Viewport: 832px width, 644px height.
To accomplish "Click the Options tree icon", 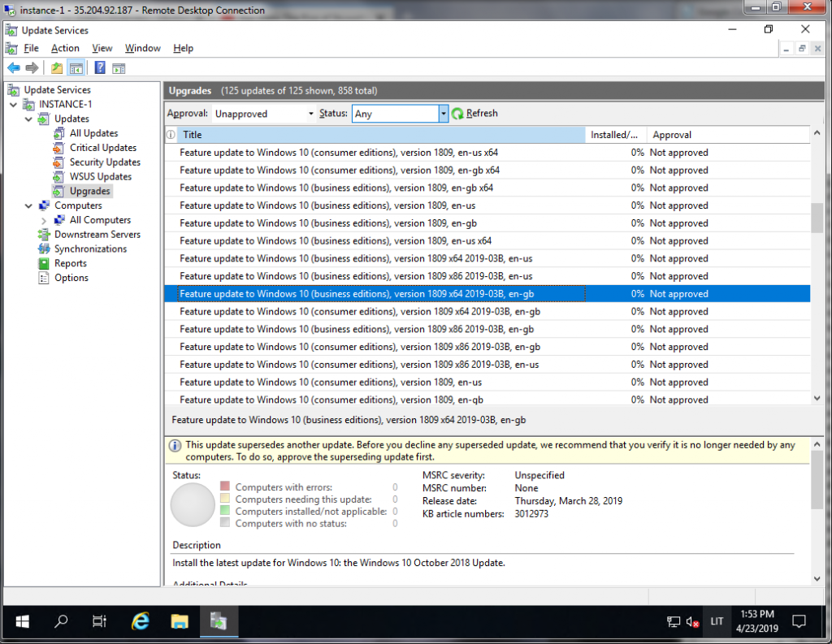I will tap(44, 278).
